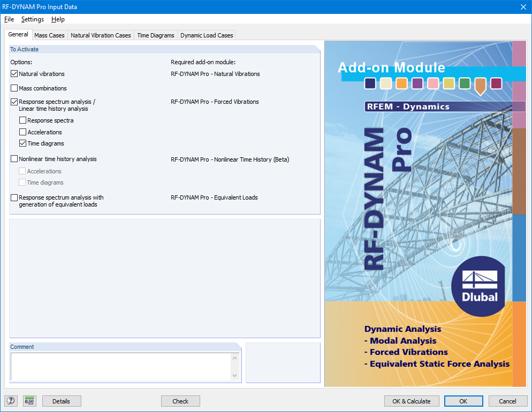This screenshot has width=532, height=412.
Task: Open the help dialog via question mark icon
Action: coord(12,401)
